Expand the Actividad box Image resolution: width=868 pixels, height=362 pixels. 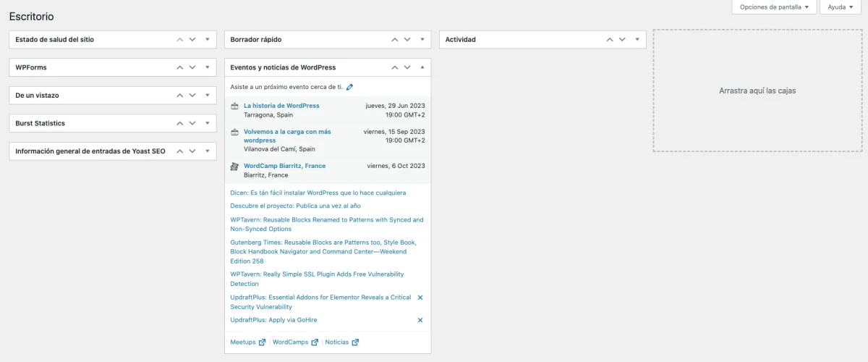[x=637, y=40]
